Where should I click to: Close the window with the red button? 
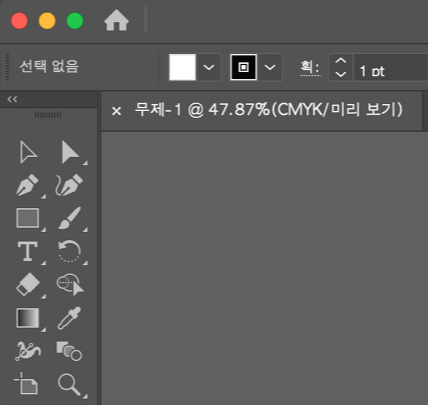pos(19,21)
